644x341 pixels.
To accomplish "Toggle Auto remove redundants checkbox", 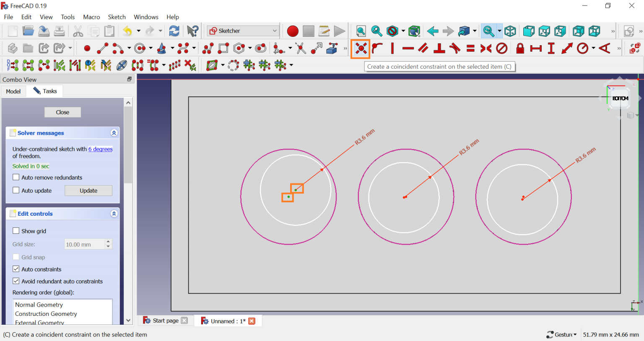I will click(x=16, y=177).
